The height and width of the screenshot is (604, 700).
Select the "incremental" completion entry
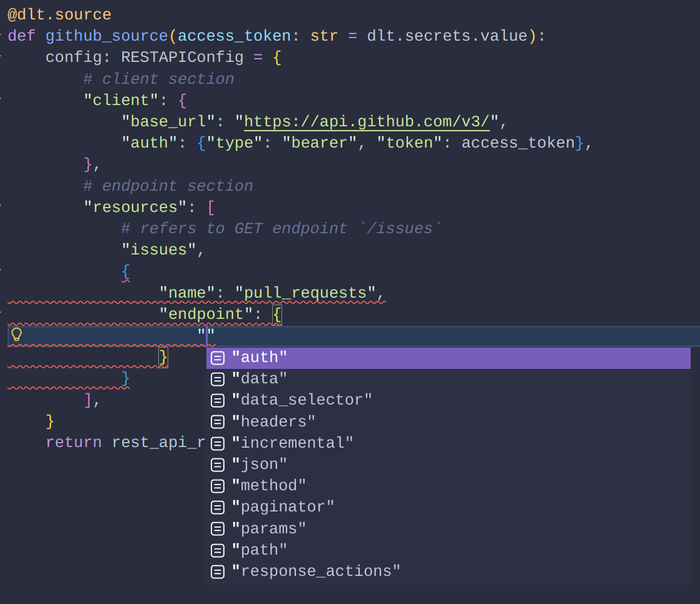tap(293, 443)
